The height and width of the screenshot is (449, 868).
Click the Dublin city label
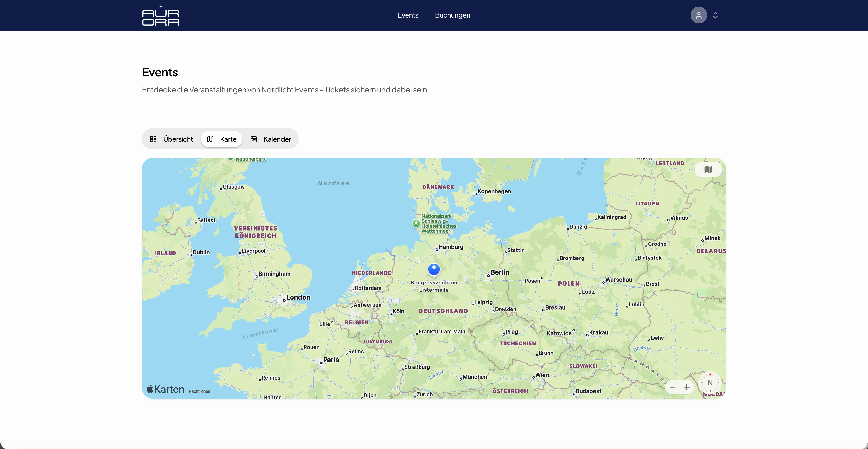pos(201,252)
